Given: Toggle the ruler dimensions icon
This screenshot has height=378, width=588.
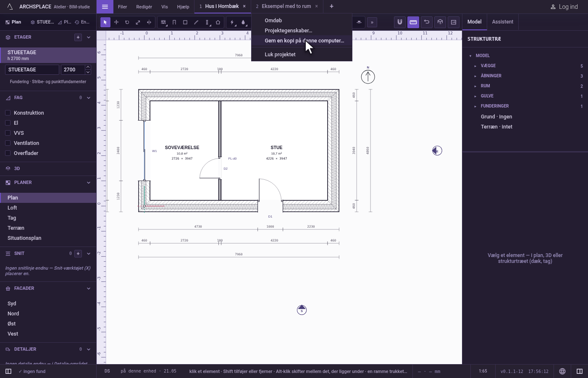Looking at the screenshot, I should [413, 22].
